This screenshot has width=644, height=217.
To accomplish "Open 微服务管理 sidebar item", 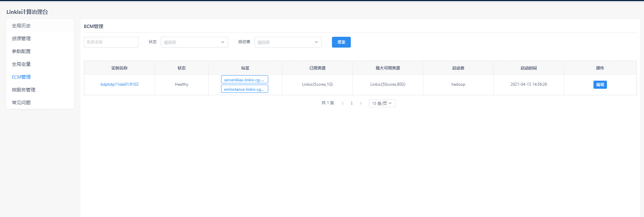I will 24,90.
